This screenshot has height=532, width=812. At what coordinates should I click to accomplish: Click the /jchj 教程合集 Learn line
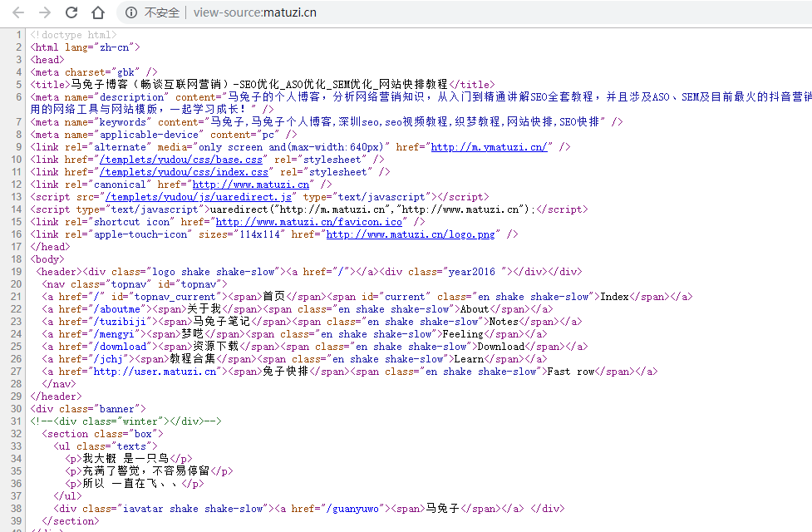(x=295, y=359)
